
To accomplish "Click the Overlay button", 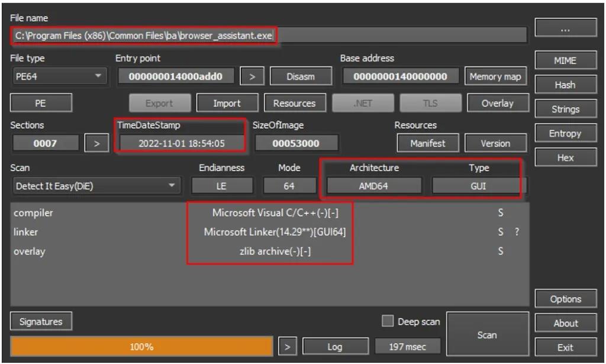I will tap(498, 103).
